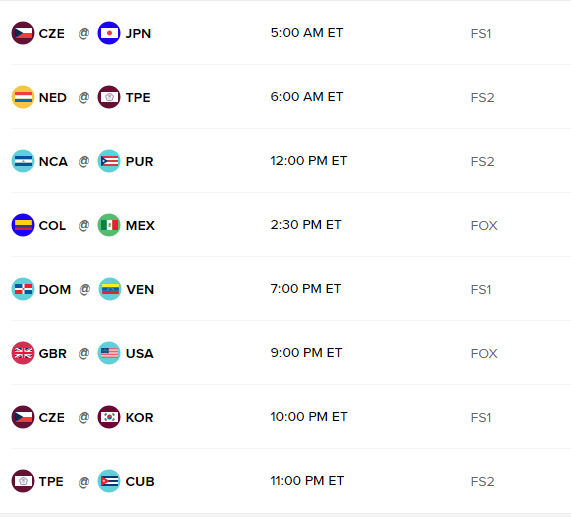Click the Netherlands flag icon beside NED
Viewport: 571px width, 517px height.
pos(23,97)
